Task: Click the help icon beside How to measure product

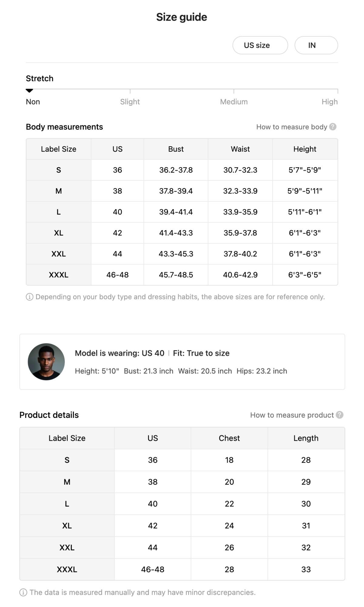Action: [x=340, y=415]
